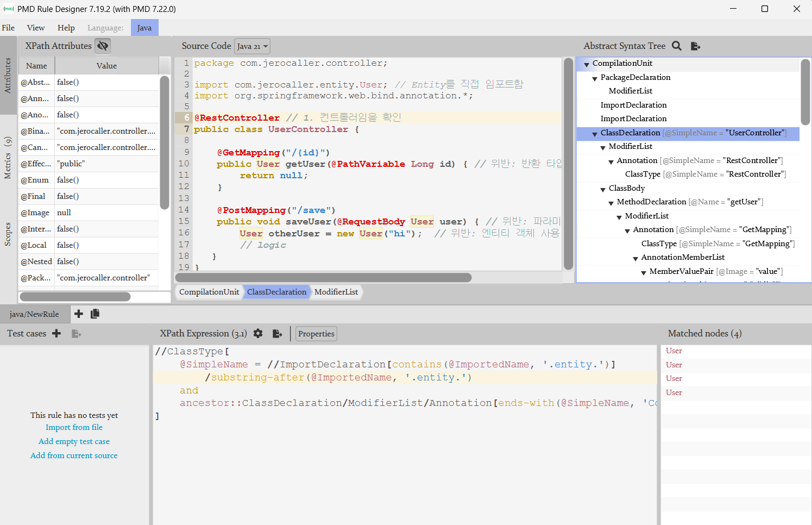Toggle the XPath Attributes eye-slash visibility icon
Screen dimensions: 812x525
pyautogui.click(x=103, y=46)
